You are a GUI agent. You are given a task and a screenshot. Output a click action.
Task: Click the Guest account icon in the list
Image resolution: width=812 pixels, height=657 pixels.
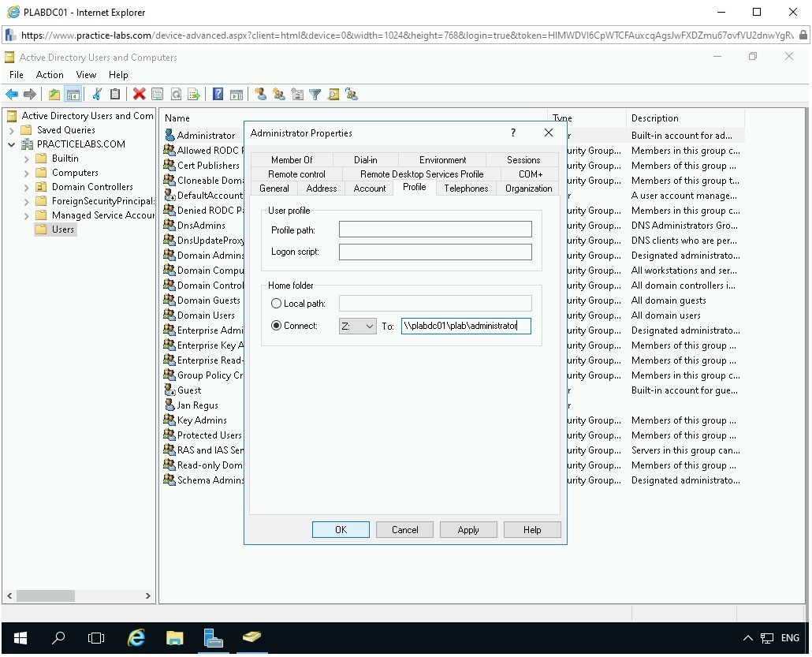point(169,390)
